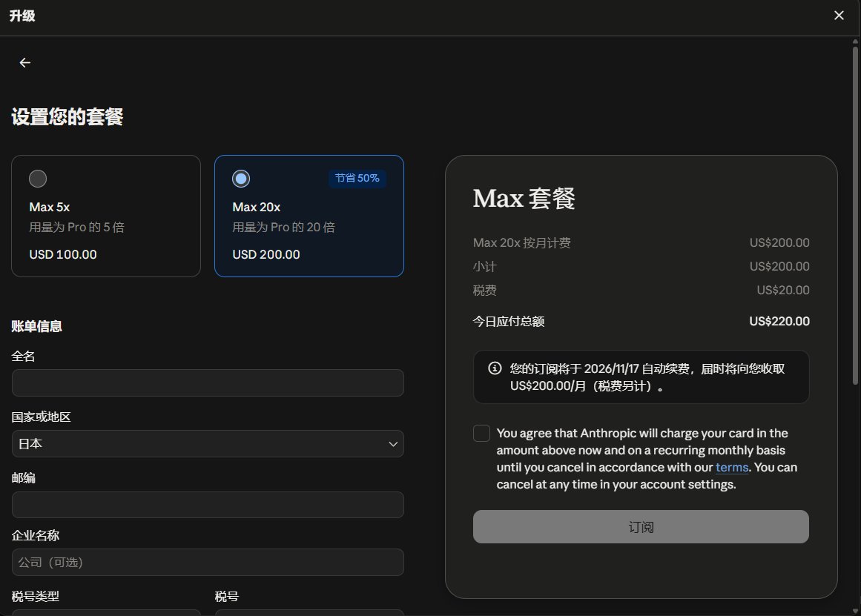This screenshot has width=861, height=616.
Task: Click the USD 200.00 plan price
Action: (x=265, y=255)
